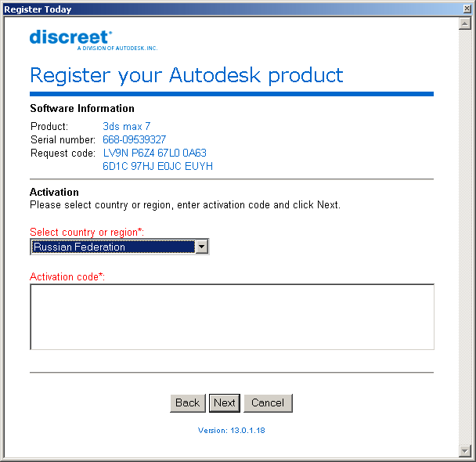Click the serial number 668-09539327

click(x=134, y=139)
